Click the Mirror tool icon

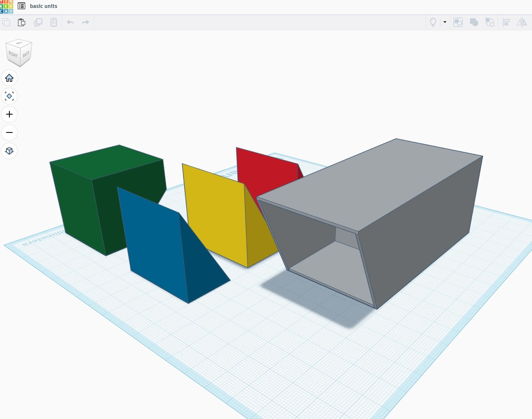tap(522, 22)
